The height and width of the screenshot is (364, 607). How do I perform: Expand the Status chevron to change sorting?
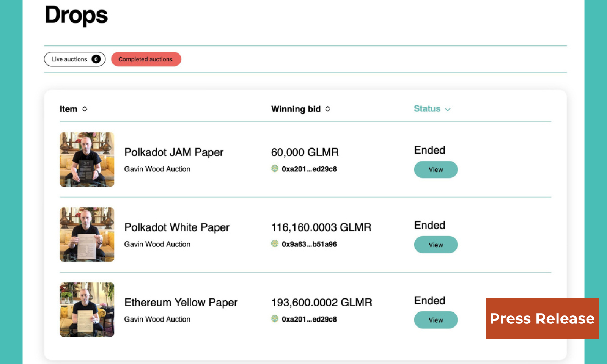447,109
